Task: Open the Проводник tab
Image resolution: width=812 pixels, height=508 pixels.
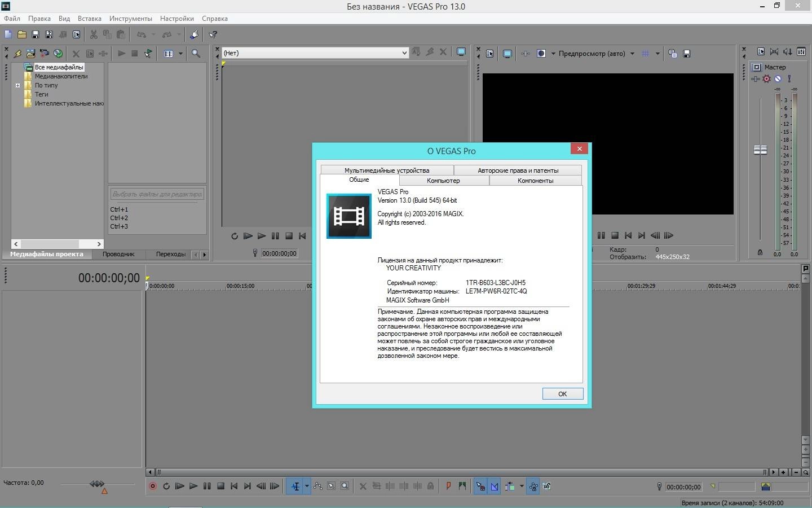Action: pos(118,254)
